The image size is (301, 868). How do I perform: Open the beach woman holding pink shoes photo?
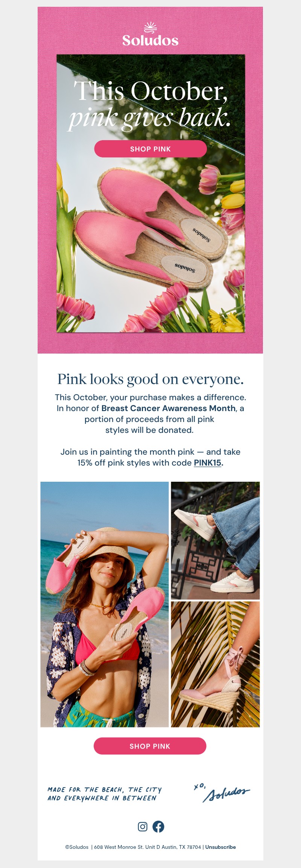105,604
